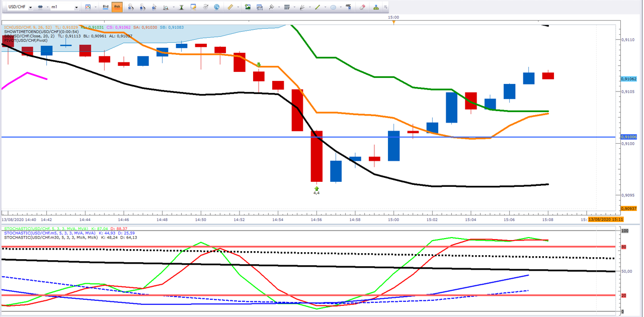Screen dimensions: 644x317
Task: Click the pivot price tag 0,91006
Action: [x=629, y=137]
